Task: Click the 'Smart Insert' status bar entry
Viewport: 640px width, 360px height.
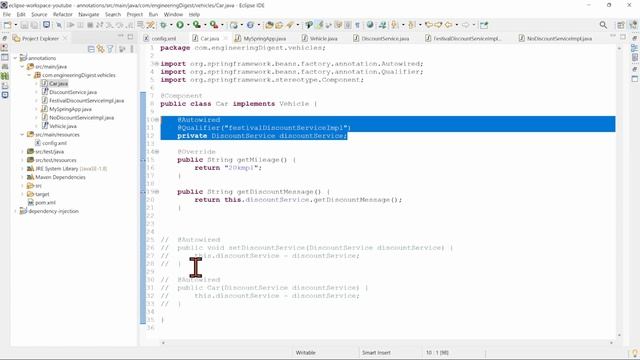Action: (x=376, y=353)
